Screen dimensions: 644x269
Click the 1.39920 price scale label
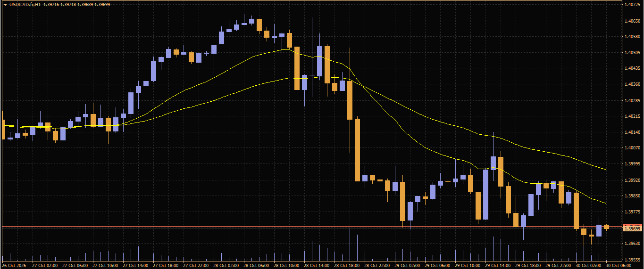[x=632, y=180]
